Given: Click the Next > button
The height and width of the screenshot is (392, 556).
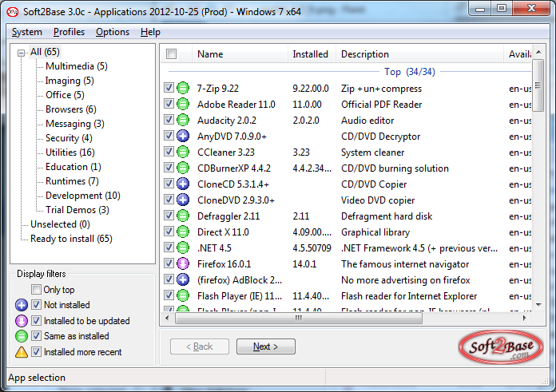Looking at the screenshot, I should (x=265, y=346).
